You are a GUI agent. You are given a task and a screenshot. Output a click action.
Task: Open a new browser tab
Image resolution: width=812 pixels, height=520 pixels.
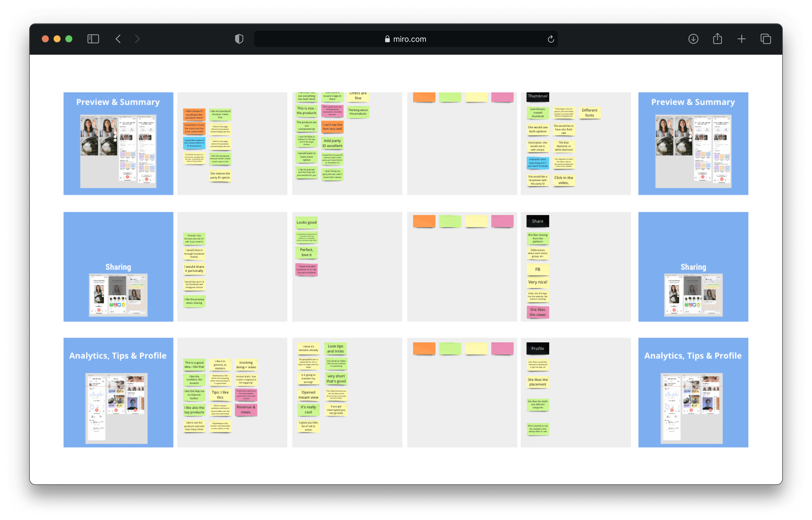741,39
